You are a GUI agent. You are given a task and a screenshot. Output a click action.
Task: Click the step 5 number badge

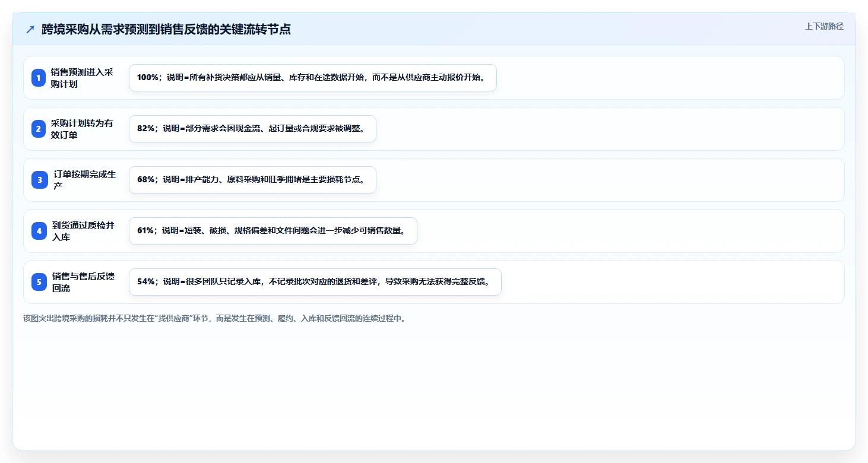[x=39, y=282]
